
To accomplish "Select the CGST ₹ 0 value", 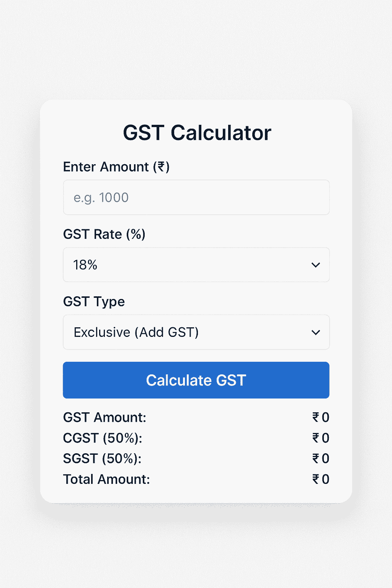I will click(321, 438).
